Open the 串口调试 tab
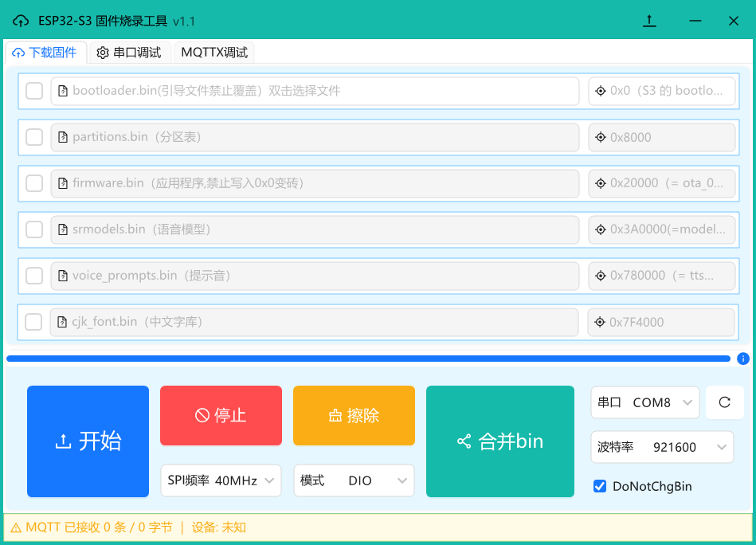Viewport: 756px width, 545px height. pyautogui.click(x=129, y=53)
